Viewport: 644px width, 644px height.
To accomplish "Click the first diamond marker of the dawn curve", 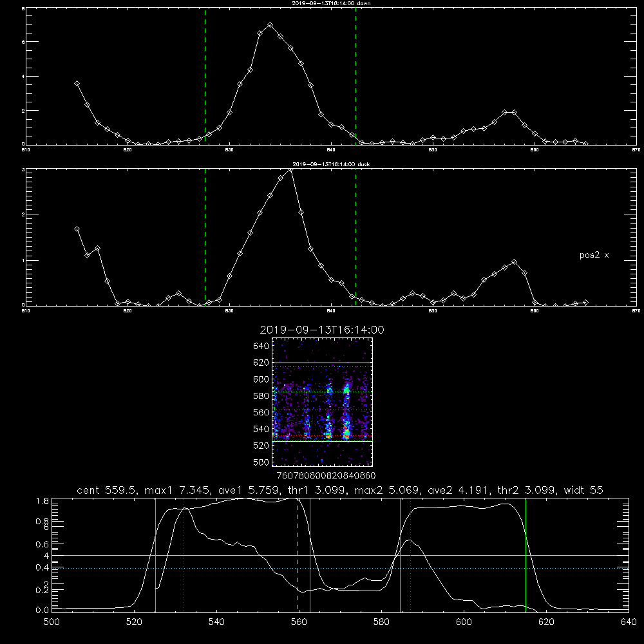I will pos(77,83).
